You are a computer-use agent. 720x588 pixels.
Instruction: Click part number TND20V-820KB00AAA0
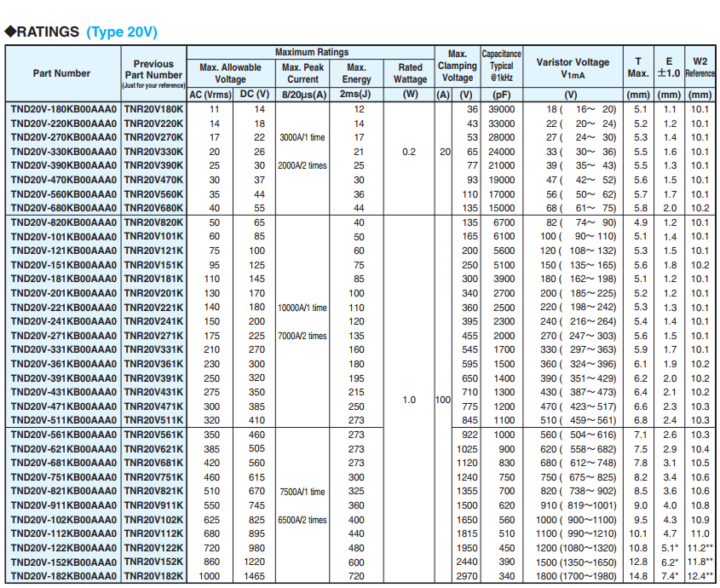(63, 222)
